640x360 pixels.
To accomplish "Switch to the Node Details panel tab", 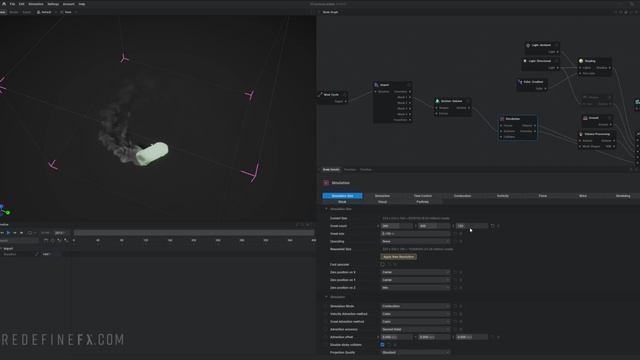I will click(x=331, y=169).
